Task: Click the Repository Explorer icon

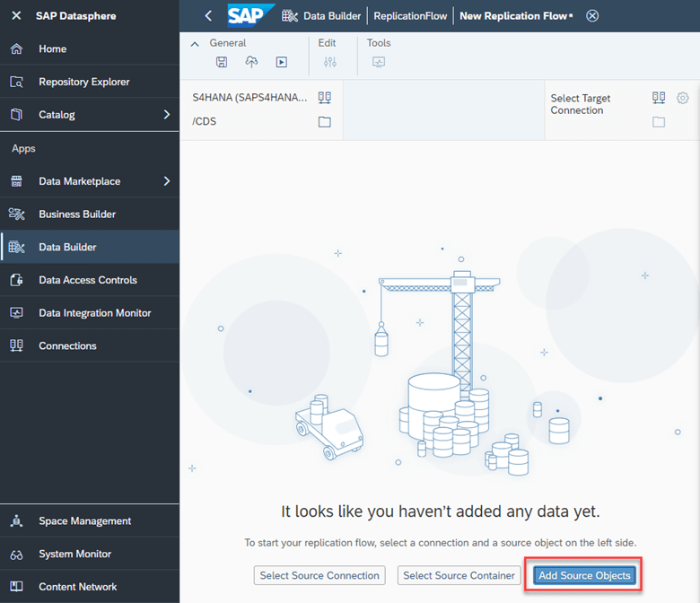Action: coord(16,82)
